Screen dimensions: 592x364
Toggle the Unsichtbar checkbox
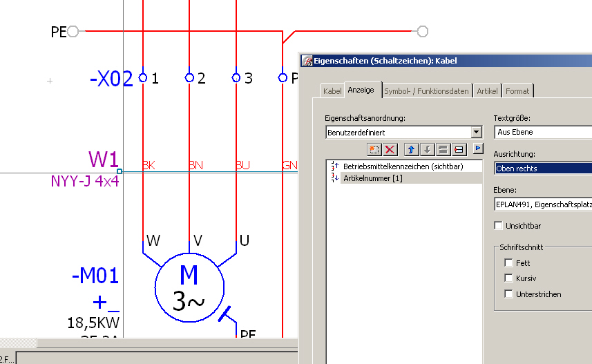point(498,225)
